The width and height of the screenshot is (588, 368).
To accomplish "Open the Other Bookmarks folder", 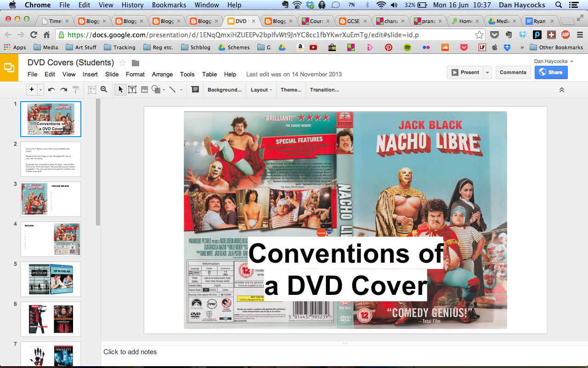I will 556,47.
